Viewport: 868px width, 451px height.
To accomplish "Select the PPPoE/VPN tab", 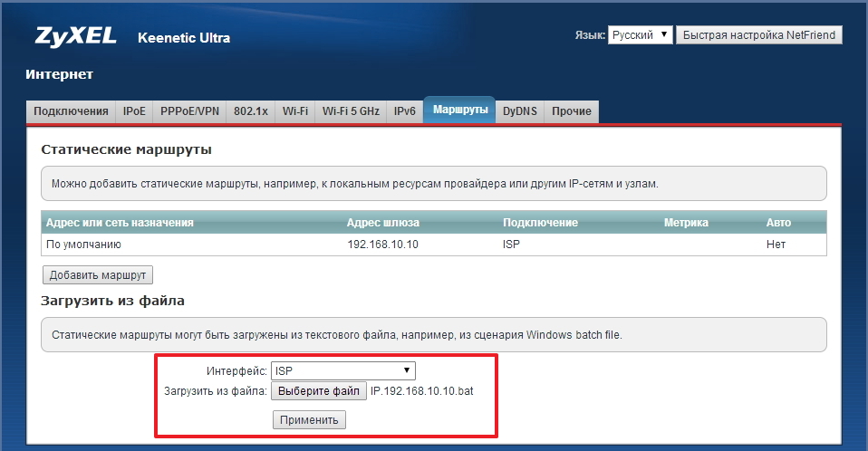I will pyautogui.click(x=189, y=111).
